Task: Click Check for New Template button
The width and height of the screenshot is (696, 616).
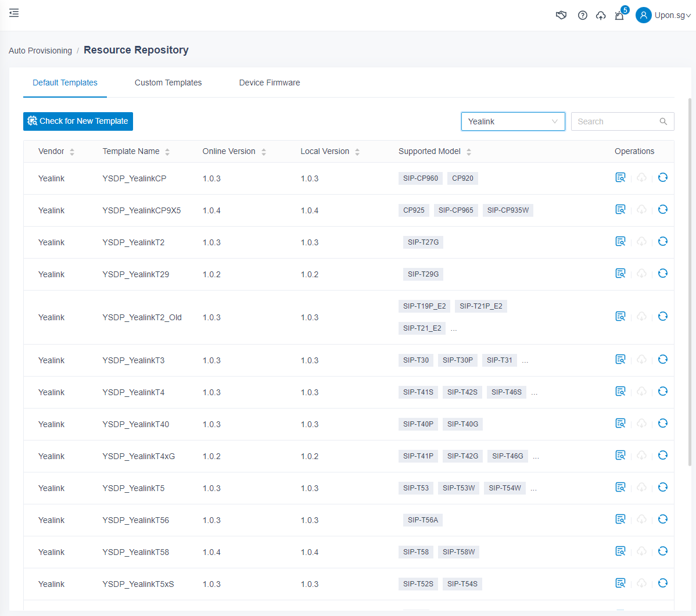Action: pos(78,121)
